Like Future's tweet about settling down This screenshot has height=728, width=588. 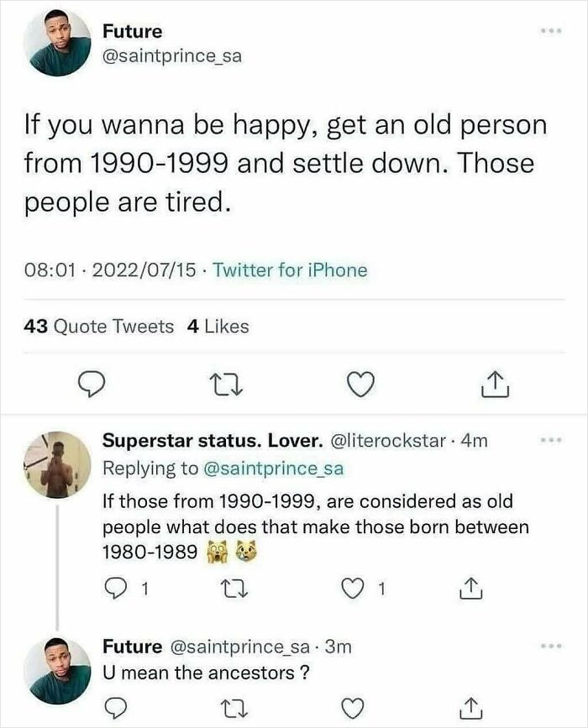[361, 384]
